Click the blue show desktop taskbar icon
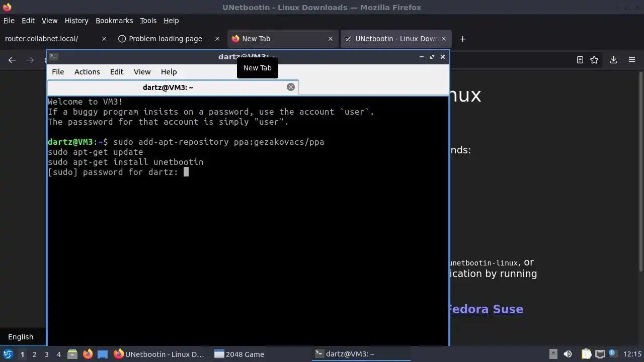 103,354
